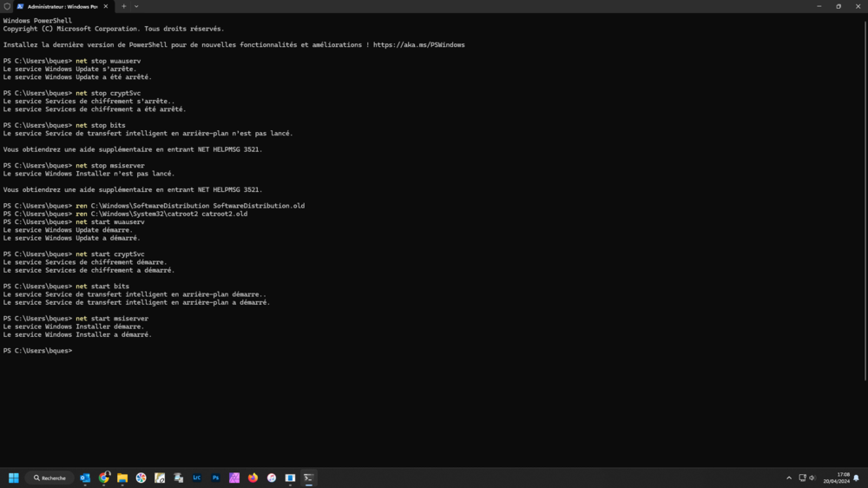Click the 'Copyright (C) Microsoft Corporation' line
Screen dimensions: 868x488
(114, 29)
